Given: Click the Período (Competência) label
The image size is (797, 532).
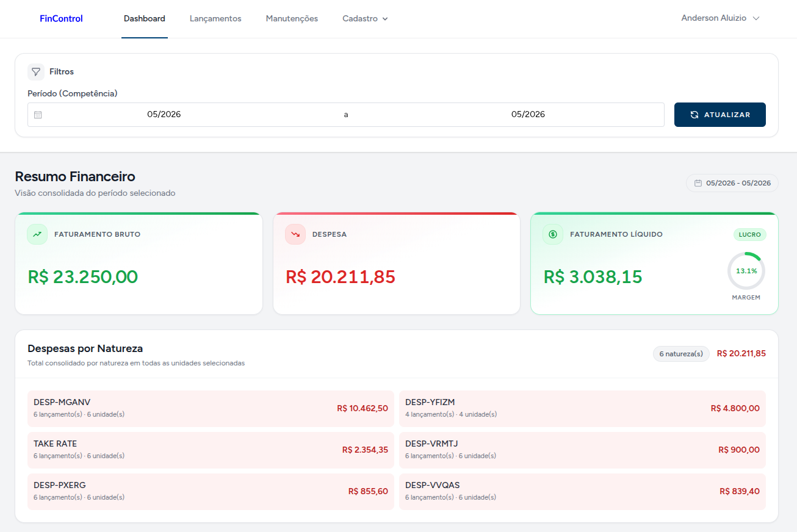Looking at the screenshot, I should click(x=73, y=93).
